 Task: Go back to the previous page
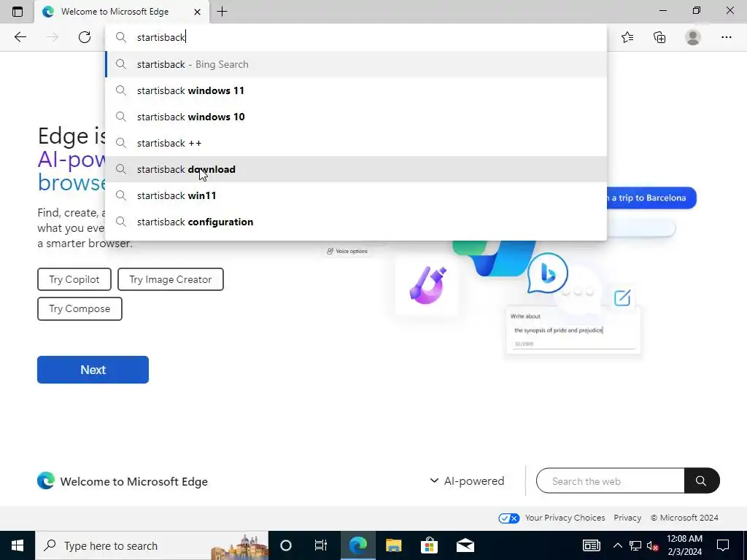click(x=20, y=37)
